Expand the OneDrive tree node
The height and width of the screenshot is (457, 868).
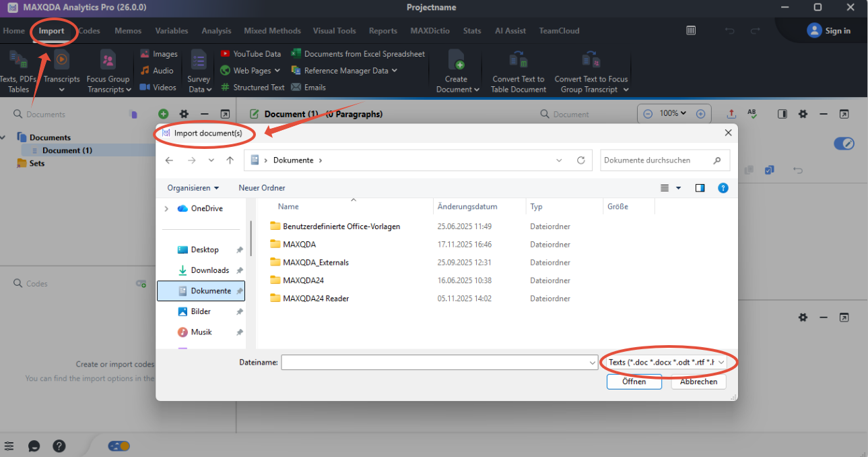pyautogui.click(x=166, y=209)
